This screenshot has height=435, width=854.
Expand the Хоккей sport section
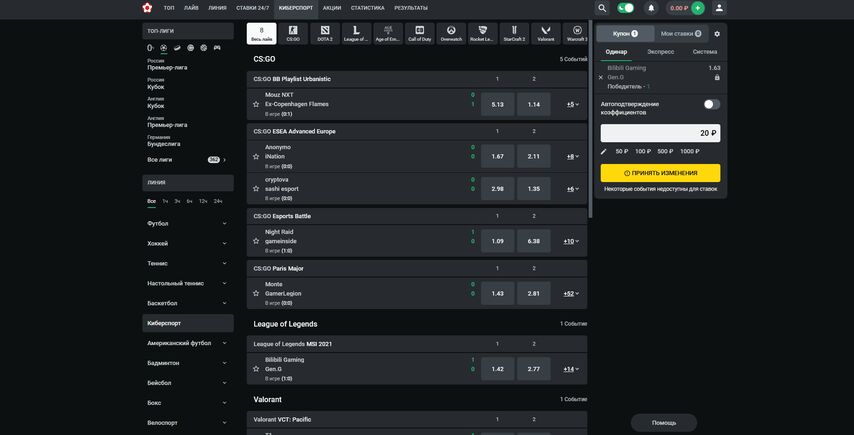click(x=187, y=243)
